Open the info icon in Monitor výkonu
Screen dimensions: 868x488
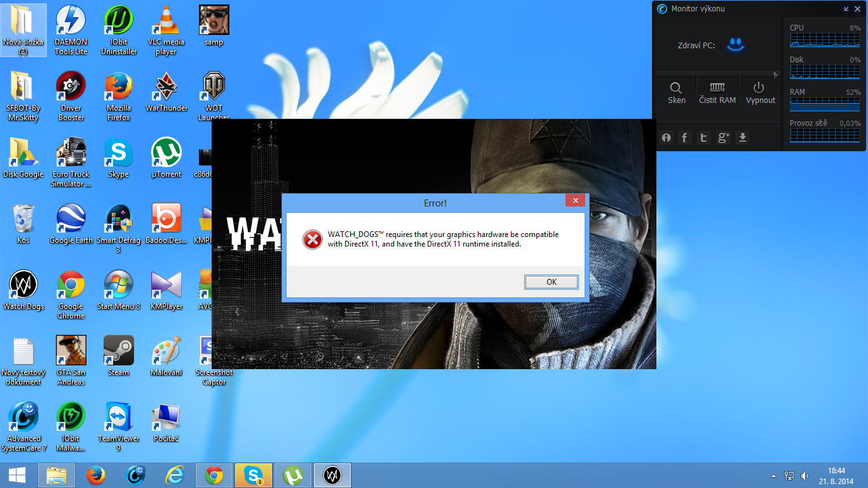pos(666,138)
